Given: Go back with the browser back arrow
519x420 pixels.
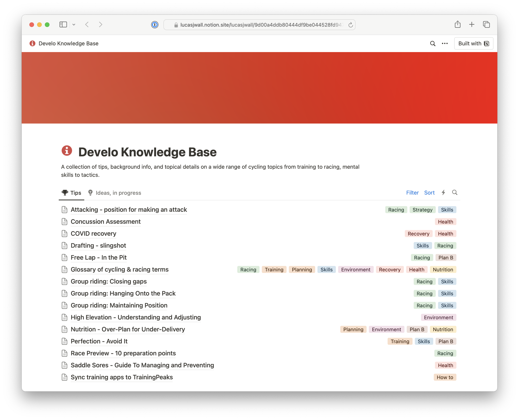Looking at the screenshot, I should 87,24.
